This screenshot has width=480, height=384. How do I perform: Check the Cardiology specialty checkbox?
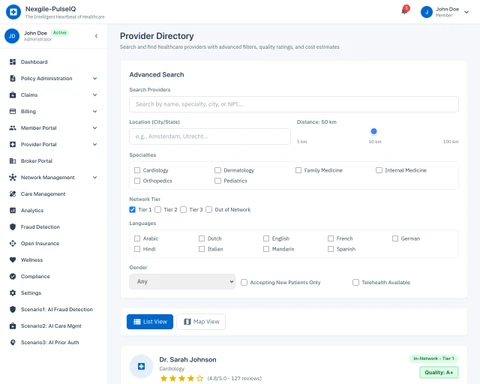click(x=137, y=170)
